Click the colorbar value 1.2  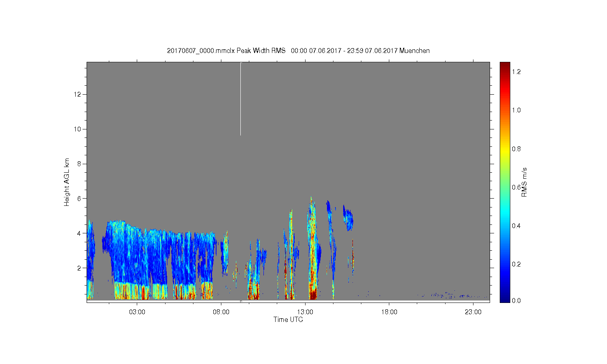(516, 72)
